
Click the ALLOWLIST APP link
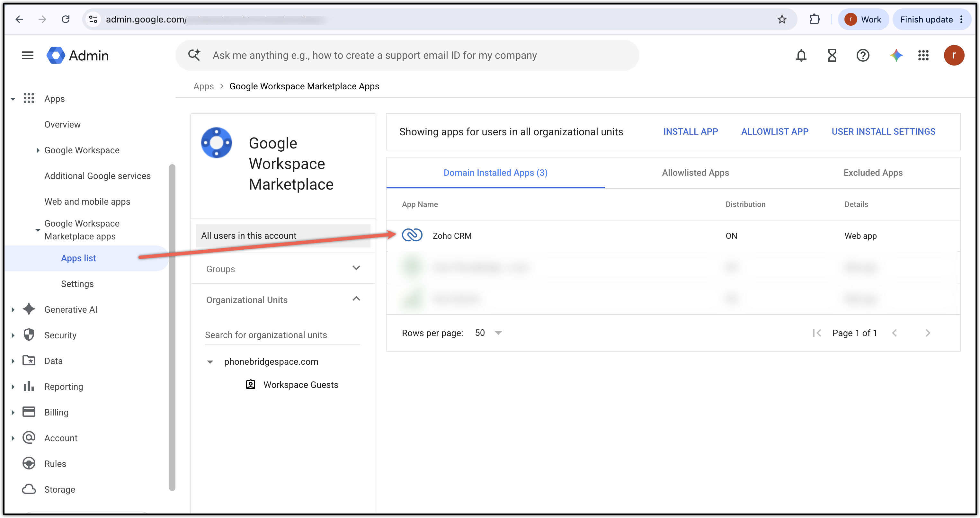tap(775, 132)
